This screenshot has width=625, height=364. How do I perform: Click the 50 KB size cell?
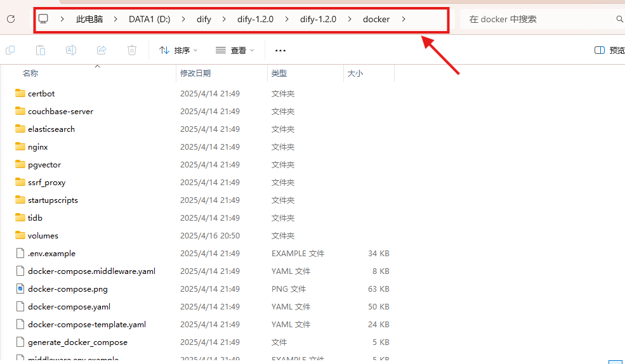tap(379, 307)
